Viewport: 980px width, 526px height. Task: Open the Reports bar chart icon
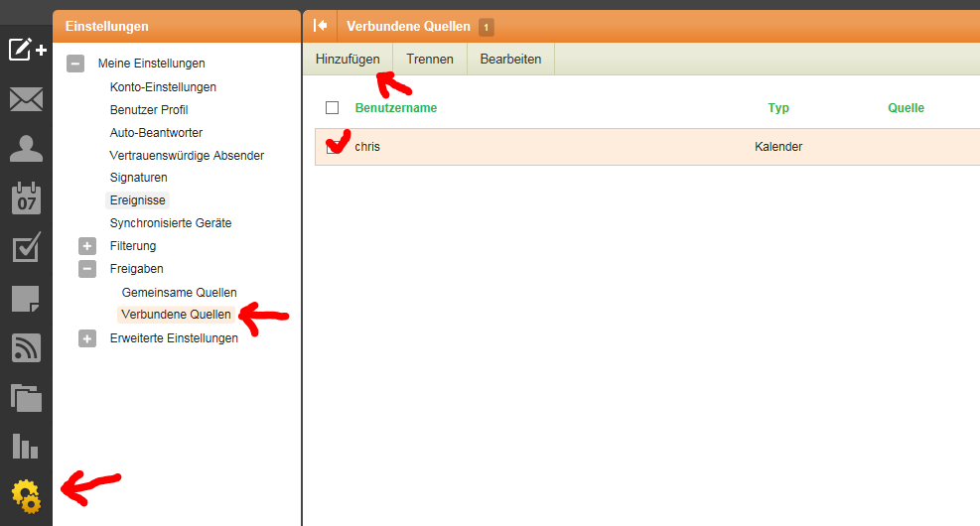point(26,446)
